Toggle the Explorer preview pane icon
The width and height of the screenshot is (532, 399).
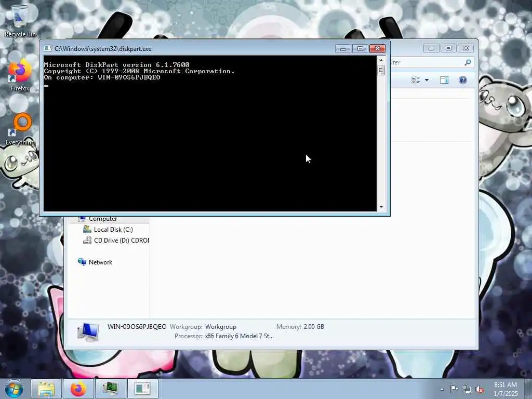(x=444, y=80)
